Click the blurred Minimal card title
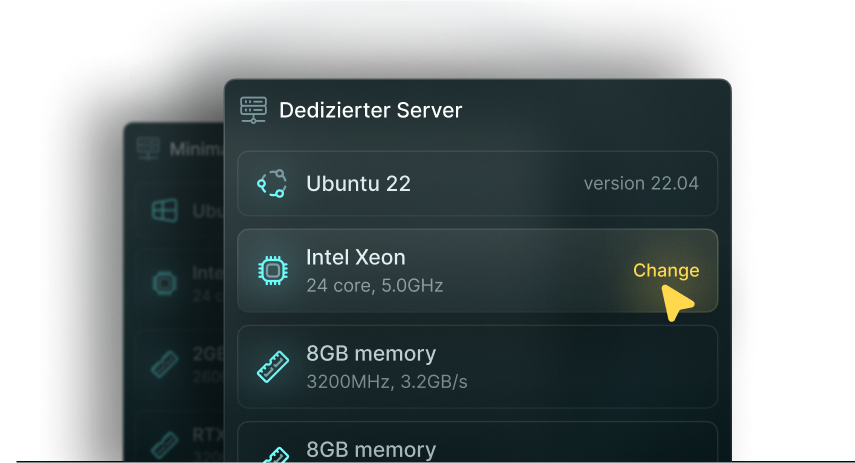The width and height of the screenshot is (855, 463). (x=194, y=150)
